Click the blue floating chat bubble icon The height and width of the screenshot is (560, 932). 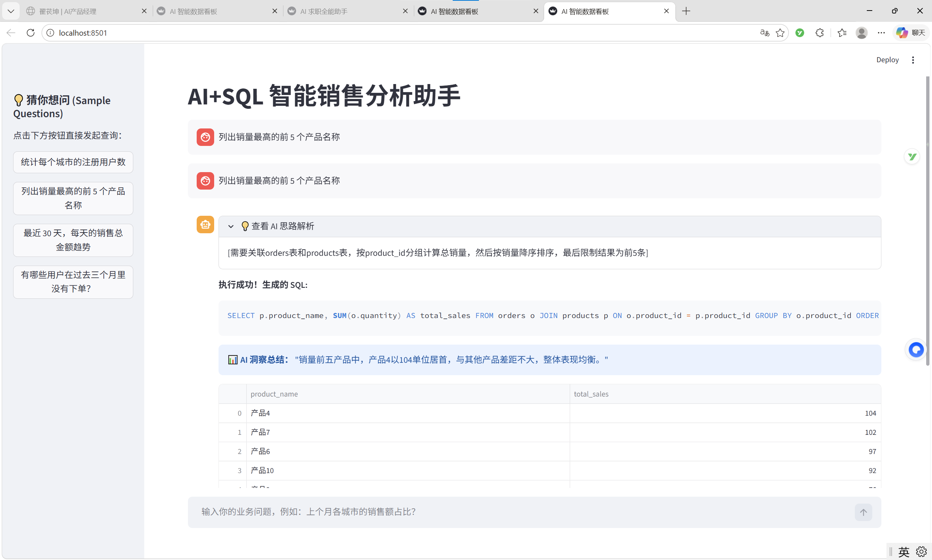coord(915,349)
